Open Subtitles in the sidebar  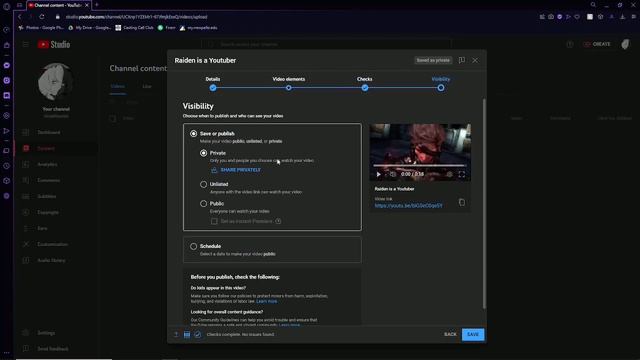(x=56, y=196)
